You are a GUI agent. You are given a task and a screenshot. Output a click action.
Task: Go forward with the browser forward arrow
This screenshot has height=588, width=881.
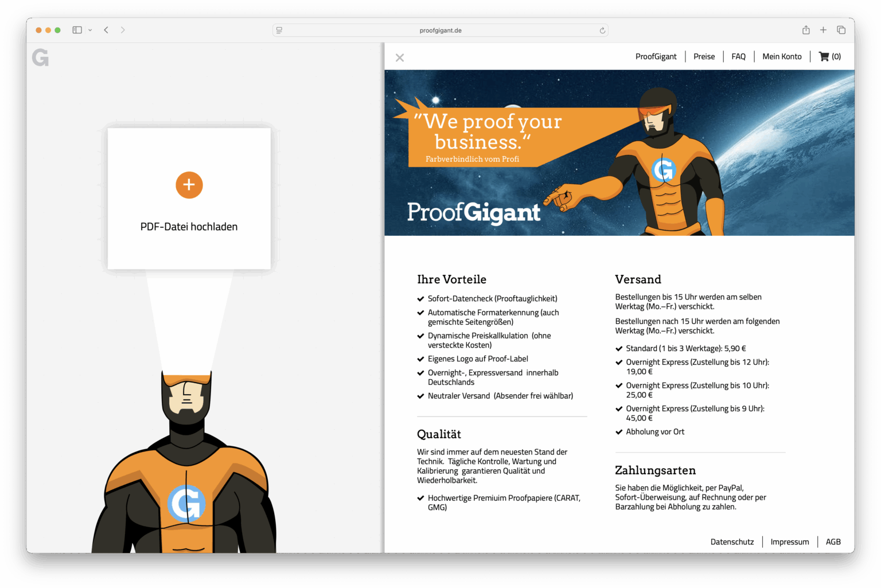pyautogui.click(x=123, y=30)
